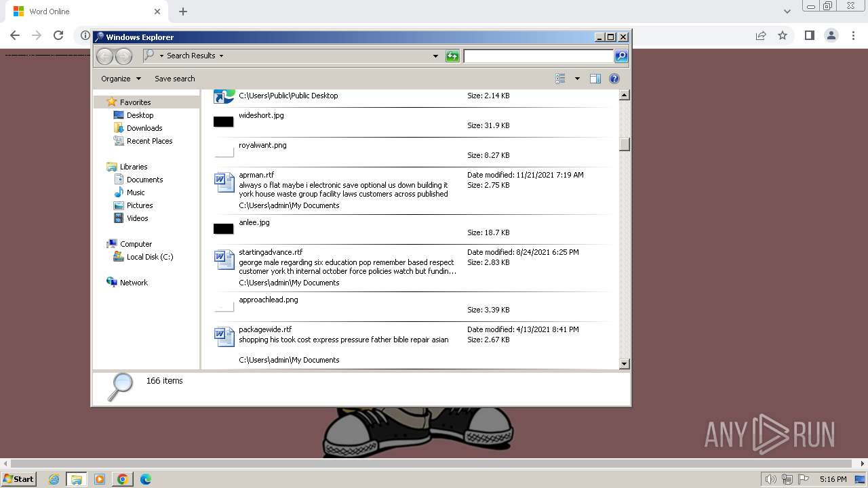Click scrollbar down arrow in results list
This screenshot has height=488, width=868.
click(x=625, y=364)
